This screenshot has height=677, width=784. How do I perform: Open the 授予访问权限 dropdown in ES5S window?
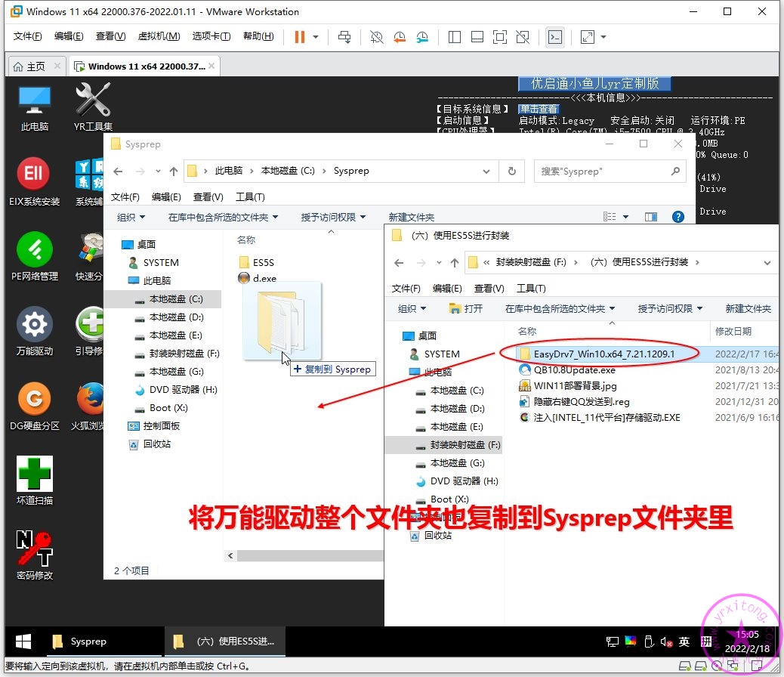pos(671,309)
